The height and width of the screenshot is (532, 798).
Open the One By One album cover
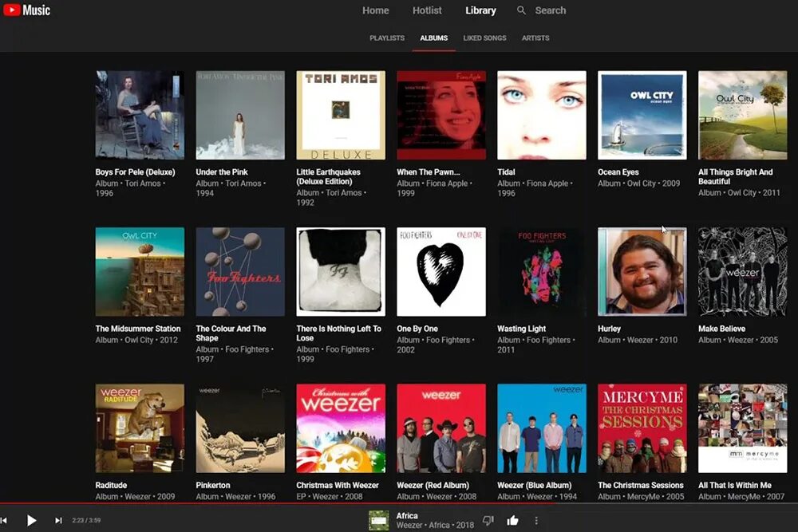[x=441, y=272]
